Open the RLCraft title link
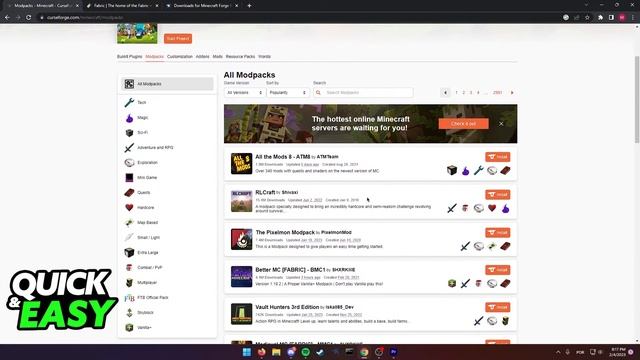 [265, 192]
